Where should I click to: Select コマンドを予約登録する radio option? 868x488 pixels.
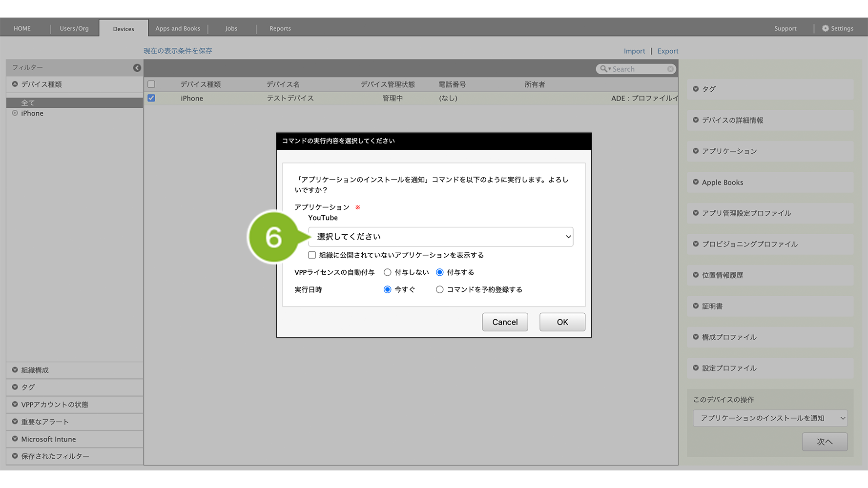coord(440,289)
